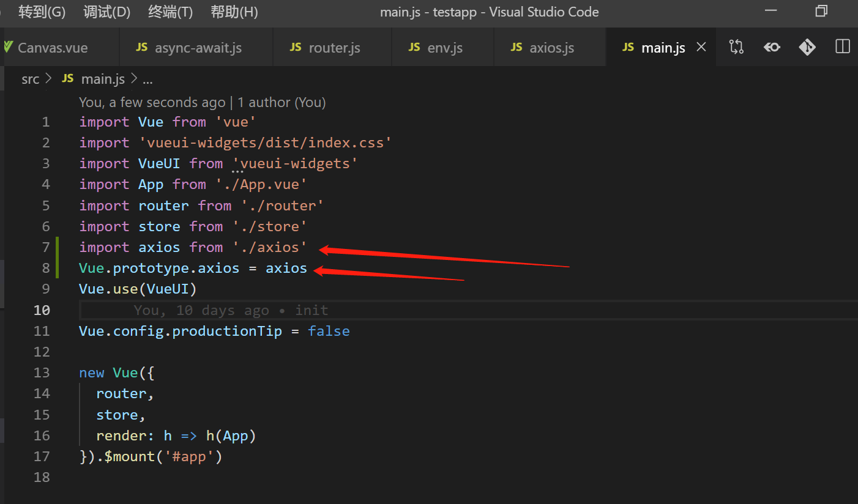Image resolution: width=858 pixels, height=504 pixels.
Task: Click line number 1 in gutter
Action: tap(46, 122)
